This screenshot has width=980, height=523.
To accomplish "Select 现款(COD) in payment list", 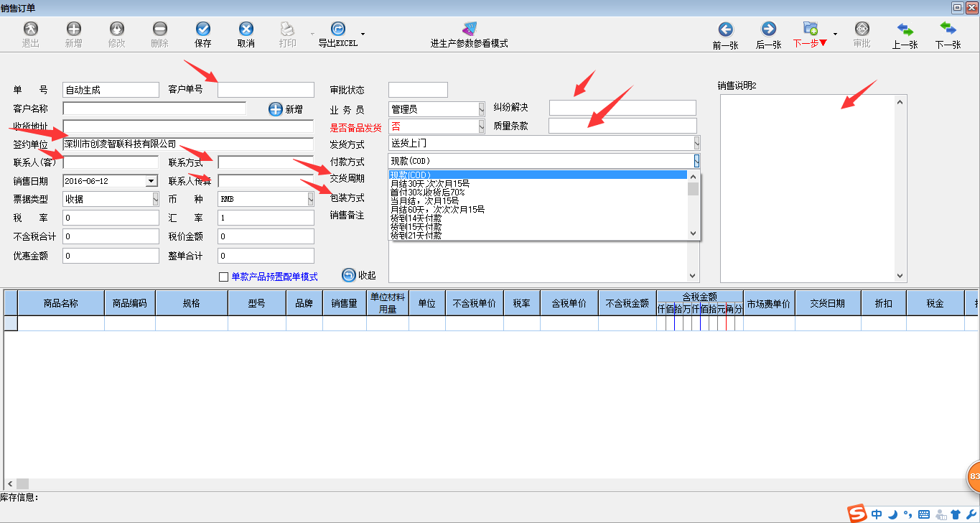I will (538, 175).
